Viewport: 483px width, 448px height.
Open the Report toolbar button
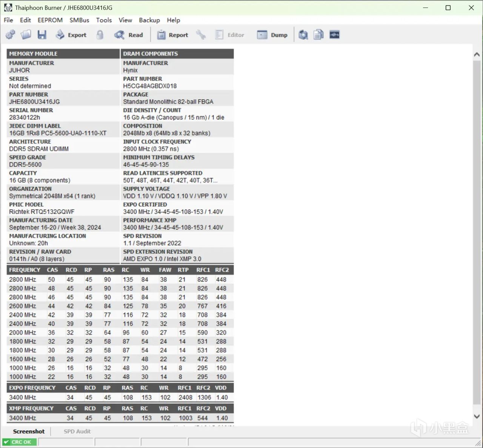pyautogui.click(x=172, y=35)
